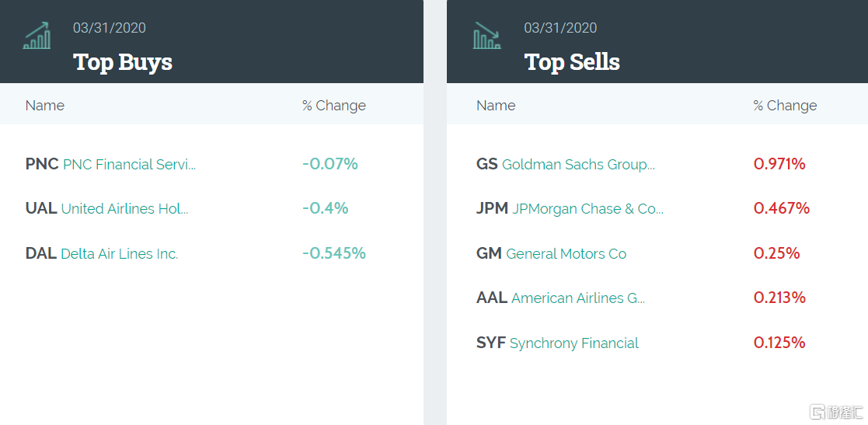This screenshot has width=868, height=425.
Task: Open Synchrony Financial link
Action: pyautogui.click(x=574, y=343)
